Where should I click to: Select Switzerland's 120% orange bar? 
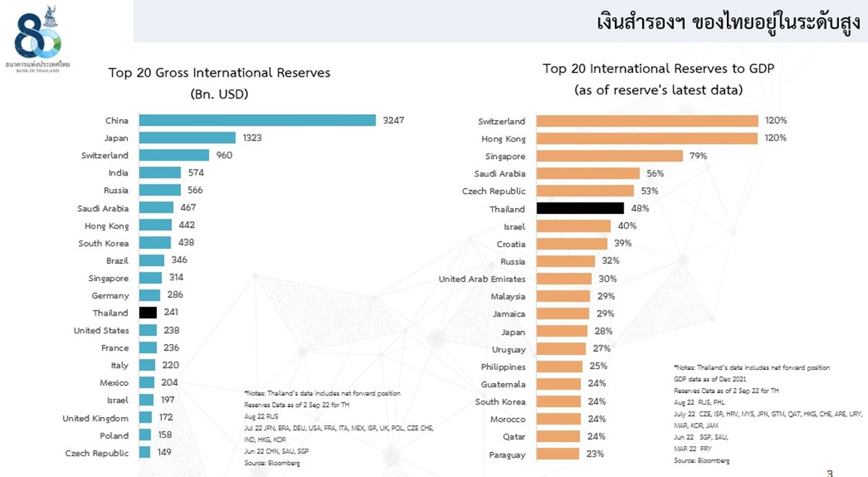pyautogui.click(x=647, y=121)
